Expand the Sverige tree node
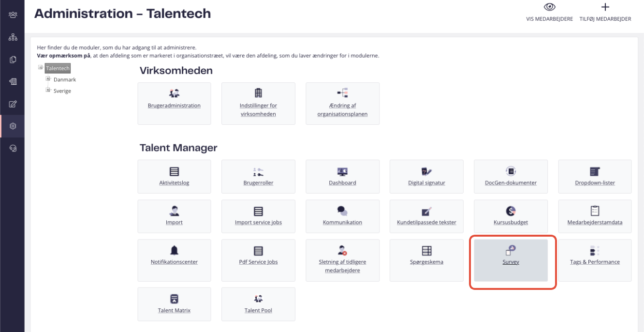 click(x=48, y=90)
